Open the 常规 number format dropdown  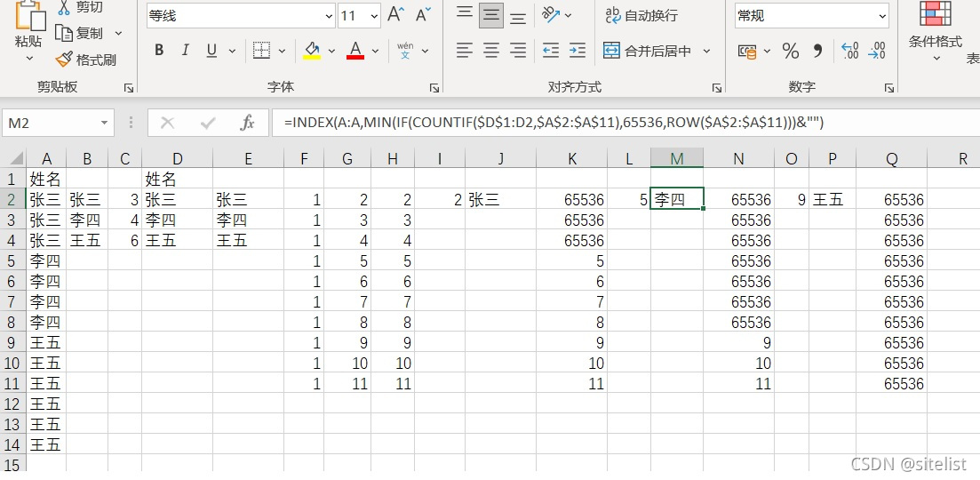[x=881, y=16]
